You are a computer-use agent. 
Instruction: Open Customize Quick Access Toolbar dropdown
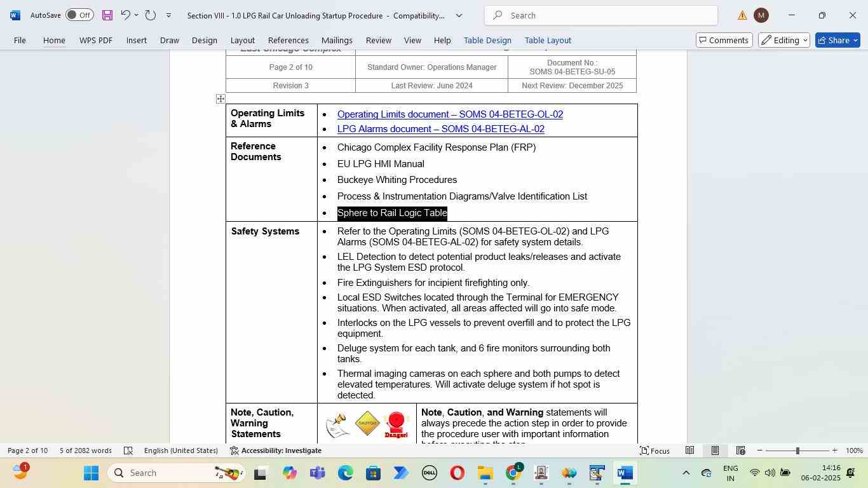point(168,15)
